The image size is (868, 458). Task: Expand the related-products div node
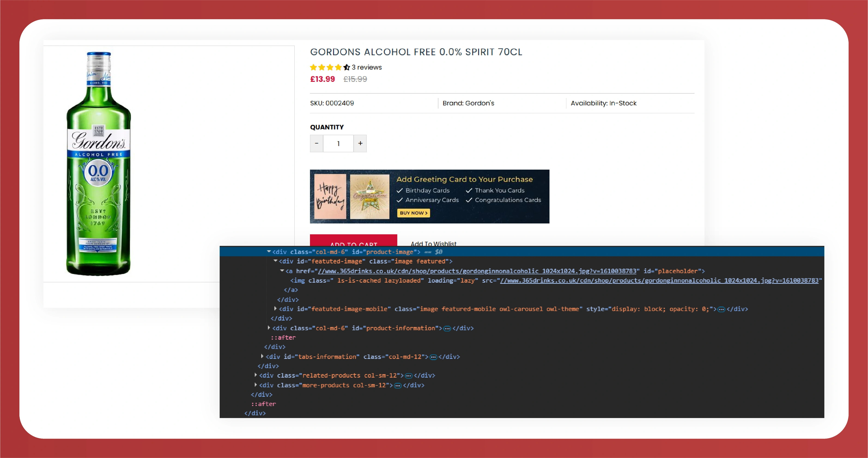[256, 375]
